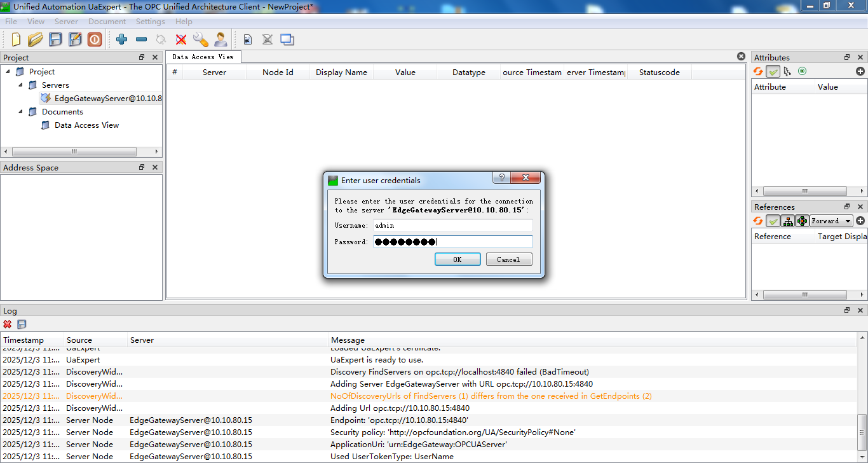Image resolution: width=868 pixels, height=463 pixels.
Task: Click the black plus icon in Attributes panel
Action: (860, 71)
